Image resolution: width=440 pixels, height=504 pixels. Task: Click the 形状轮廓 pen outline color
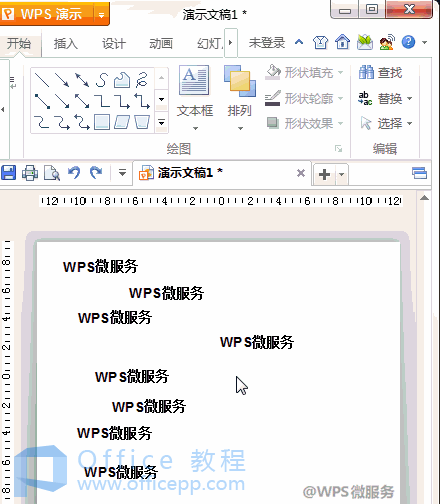(273, 98)
